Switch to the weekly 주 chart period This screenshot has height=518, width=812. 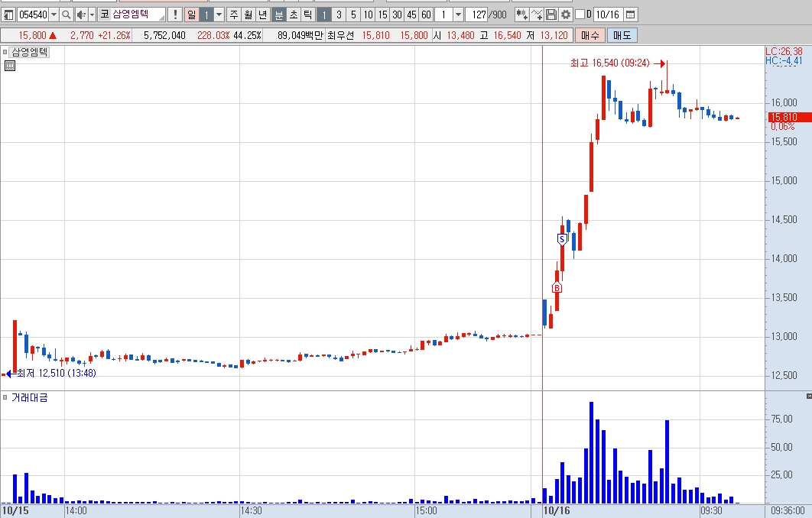[x=234, y=15]
